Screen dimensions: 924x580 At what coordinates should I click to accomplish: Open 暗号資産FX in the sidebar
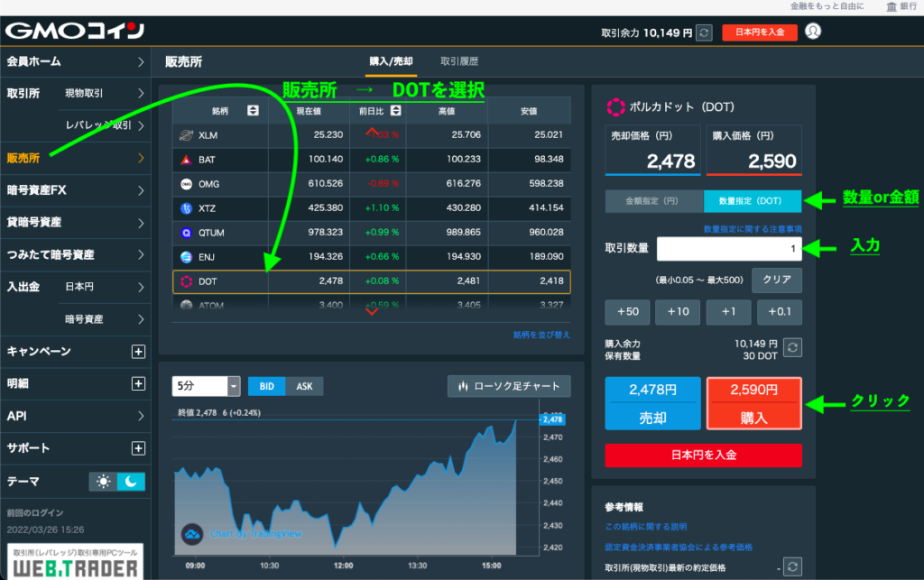pos(76,190)
